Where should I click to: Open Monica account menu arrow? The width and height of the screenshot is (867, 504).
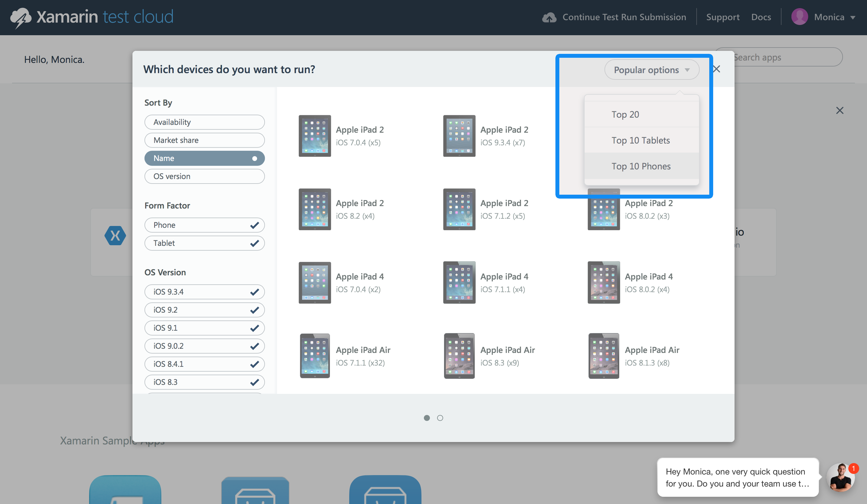[853, 17]
